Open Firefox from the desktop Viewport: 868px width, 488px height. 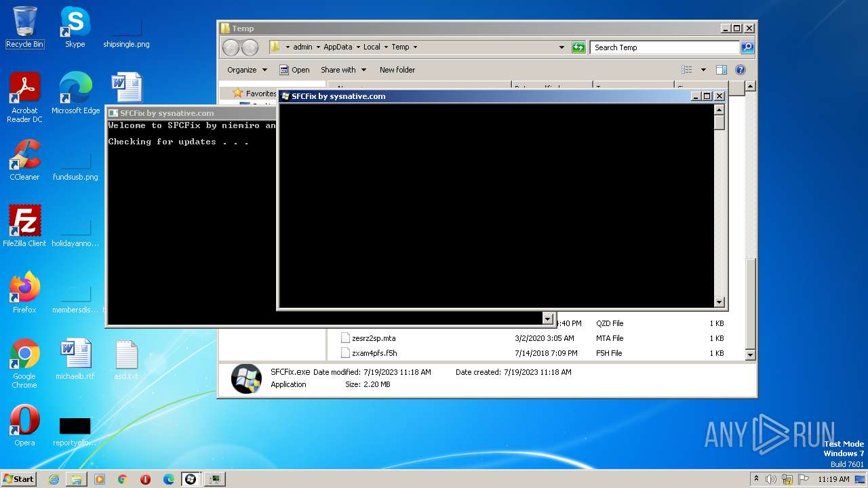(24, 292)
